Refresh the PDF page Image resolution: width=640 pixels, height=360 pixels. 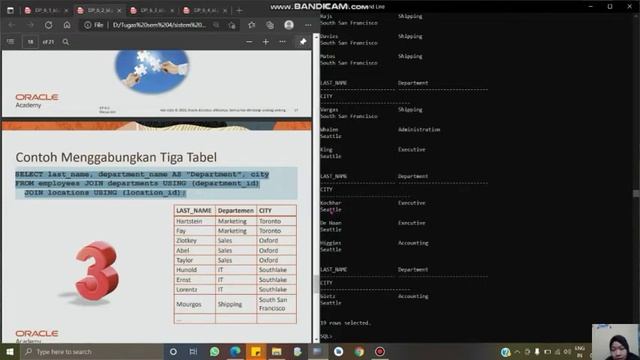pyautogui.click(x=49, y=25)
